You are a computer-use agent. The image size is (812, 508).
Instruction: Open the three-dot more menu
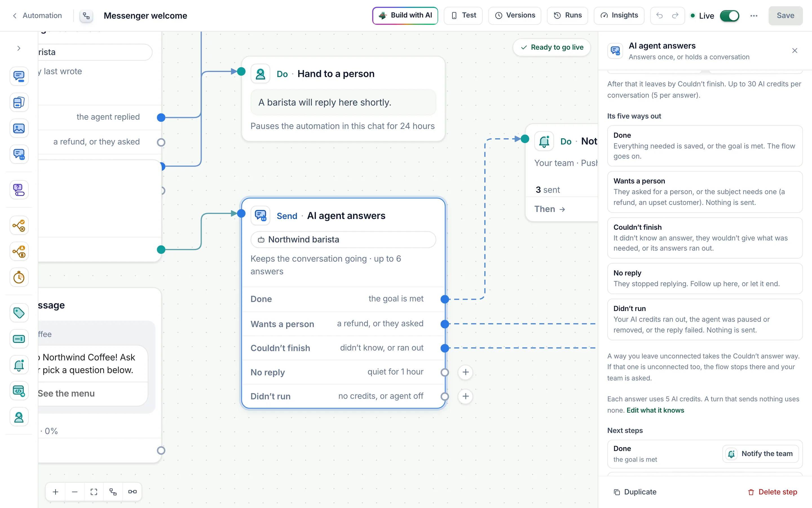click(754, 16)
